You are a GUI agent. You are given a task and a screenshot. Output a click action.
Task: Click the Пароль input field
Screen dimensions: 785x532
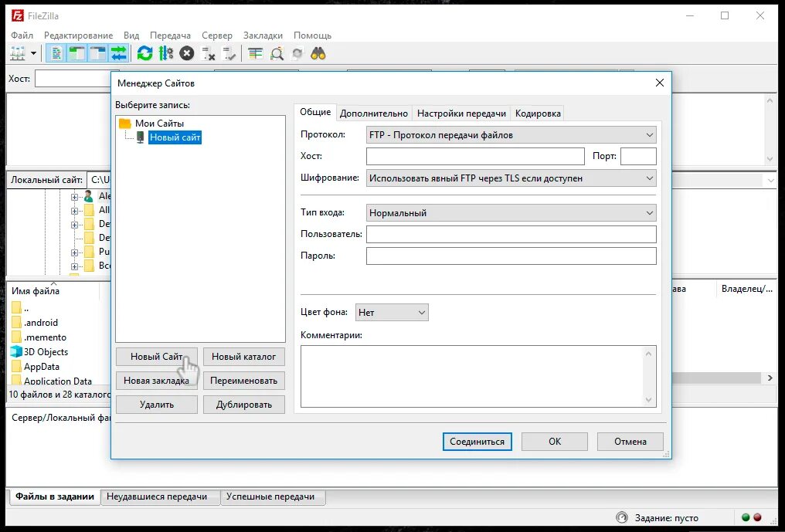click(x=511, y=256)
